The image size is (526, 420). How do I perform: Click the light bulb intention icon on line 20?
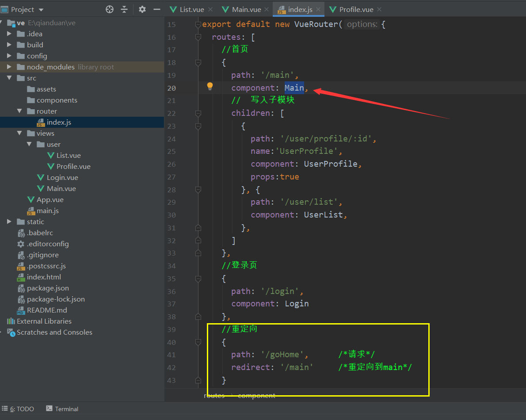(210, 87)
